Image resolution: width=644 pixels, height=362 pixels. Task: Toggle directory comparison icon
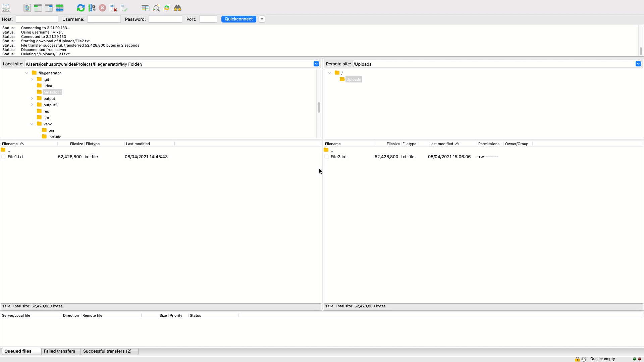pos(156,8)
